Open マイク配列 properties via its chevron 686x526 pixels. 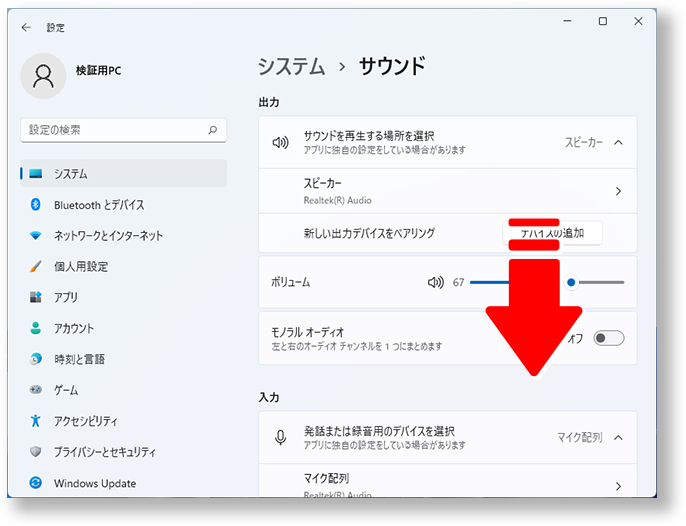point(618,486)
